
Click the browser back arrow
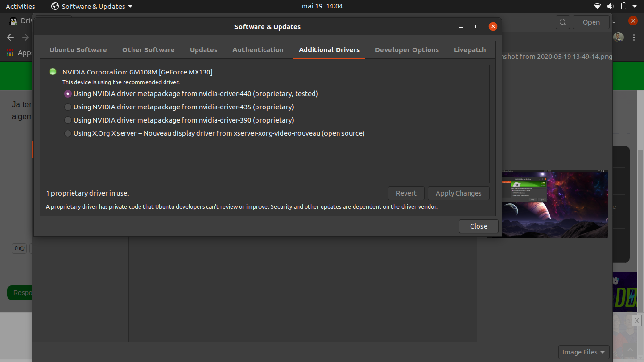10,37
